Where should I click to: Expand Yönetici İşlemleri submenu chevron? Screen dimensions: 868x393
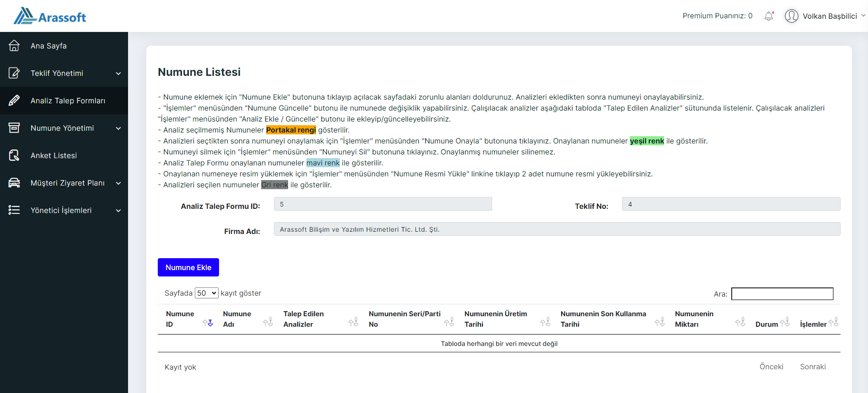click(x=118, y=211)
